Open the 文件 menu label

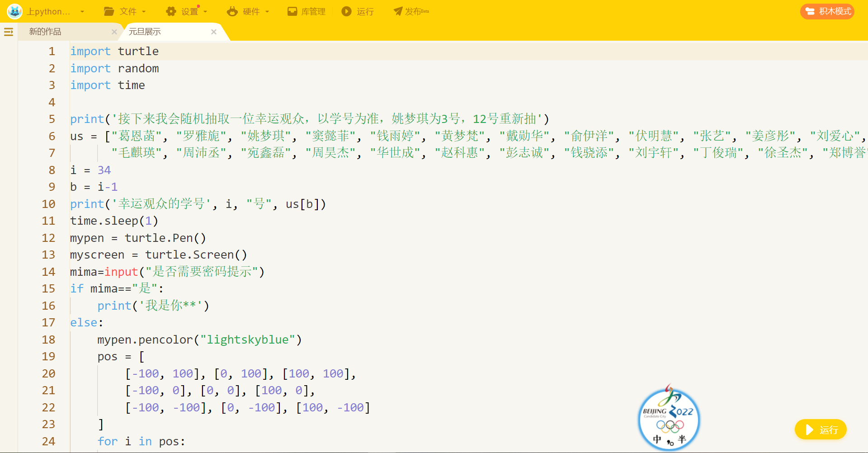click(128, 12)
